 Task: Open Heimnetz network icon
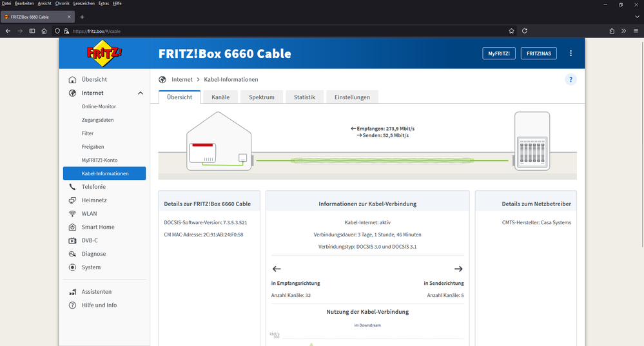click(72, 200)
